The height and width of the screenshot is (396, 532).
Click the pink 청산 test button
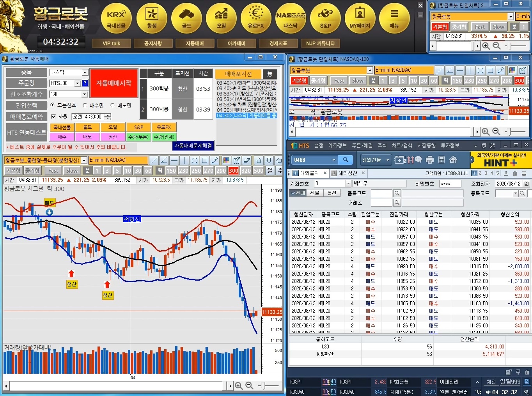[x=113, y=137]
